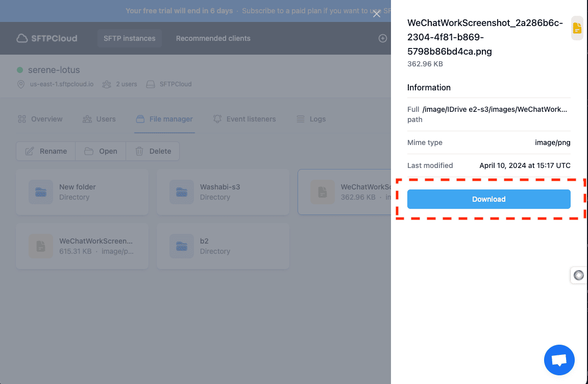Click the Information section heading
The width and height of the screenshot is (588, 384).
[x=429, y=87]
